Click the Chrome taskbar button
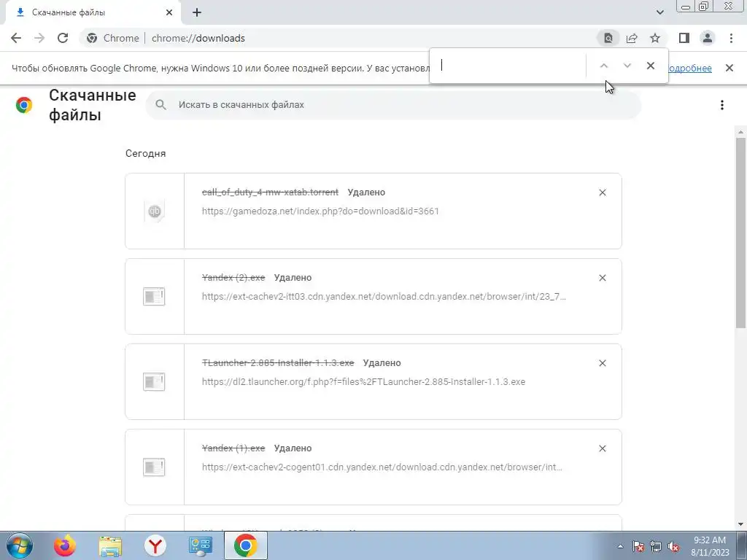 (246, 545)
